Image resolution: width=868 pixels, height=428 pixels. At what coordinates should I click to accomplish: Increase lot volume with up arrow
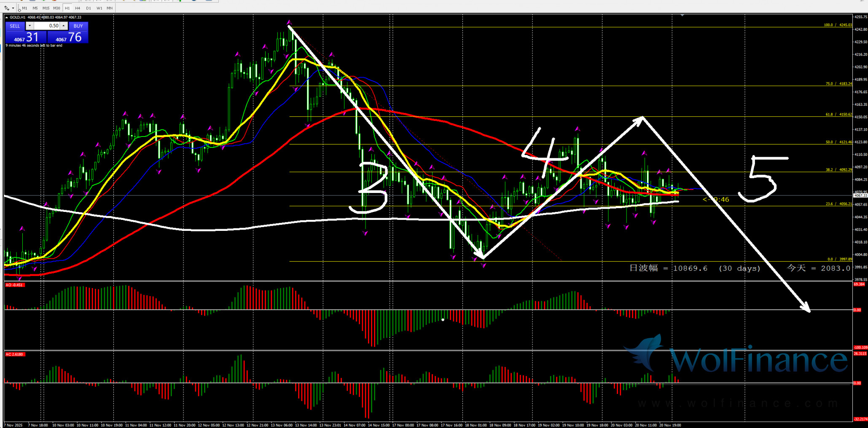pos(64,26)
